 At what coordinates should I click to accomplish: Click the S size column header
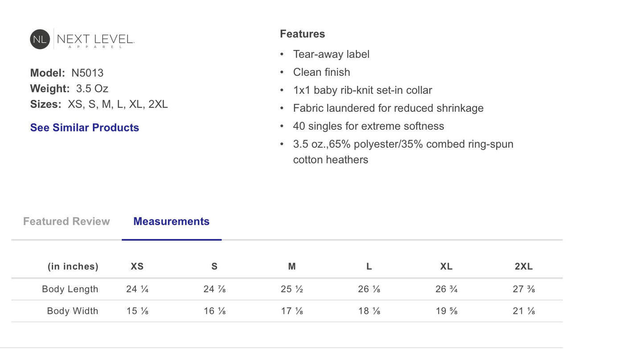(x=214, y=267)
